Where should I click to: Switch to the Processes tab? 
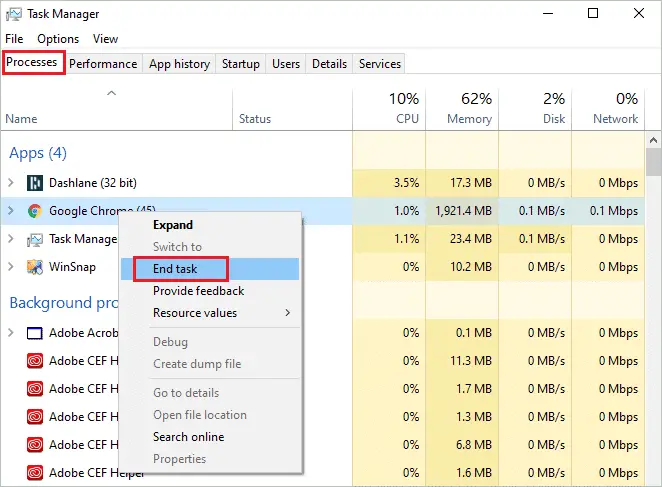[x=33, y=63]
